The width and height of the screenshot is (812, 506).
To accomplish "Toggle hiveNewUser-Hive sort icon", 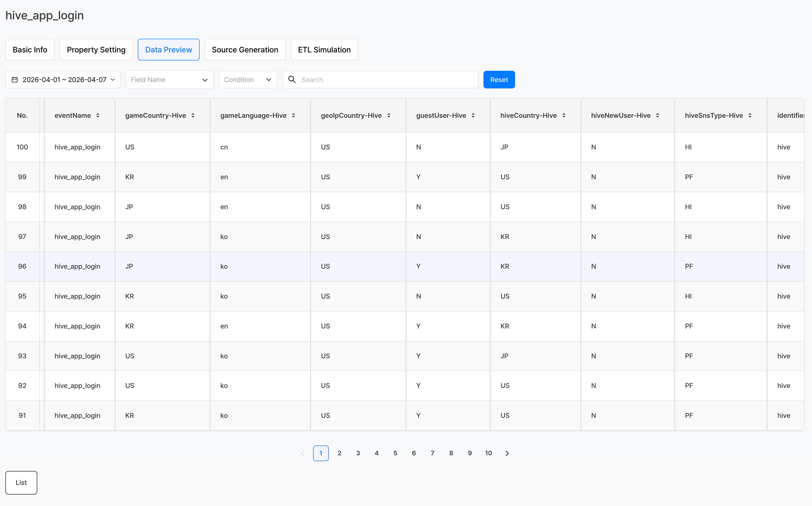I will pos(658,115).
